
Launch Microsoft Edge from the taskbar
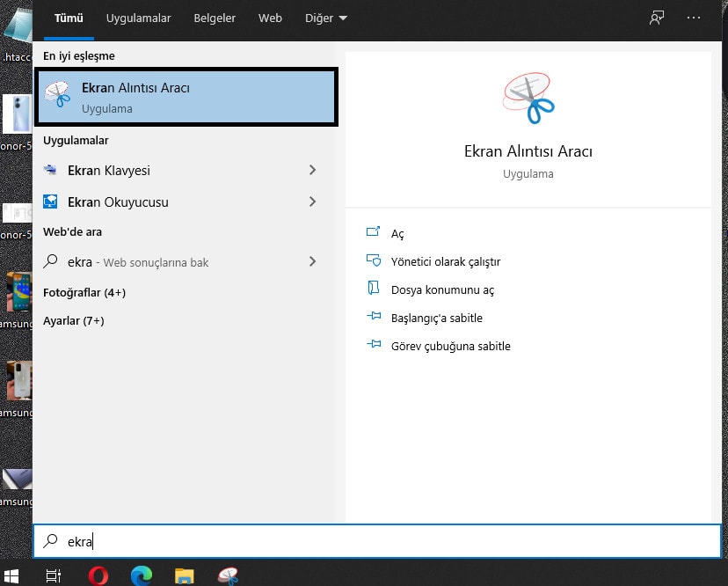[x=142, y=575]
